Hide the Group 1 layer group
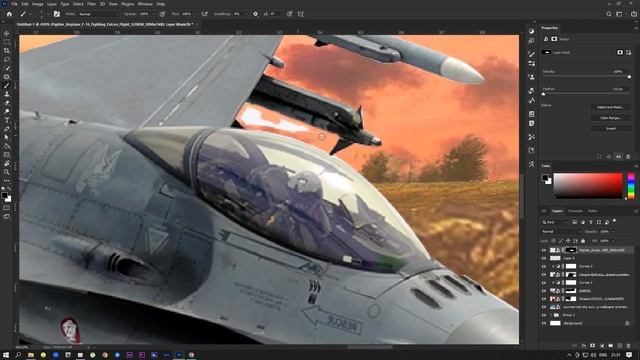The width and height of the screenshot is (640, 360). 544,315
